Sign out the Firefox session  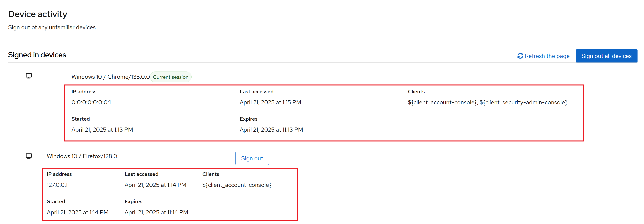(x=252, y=158)
